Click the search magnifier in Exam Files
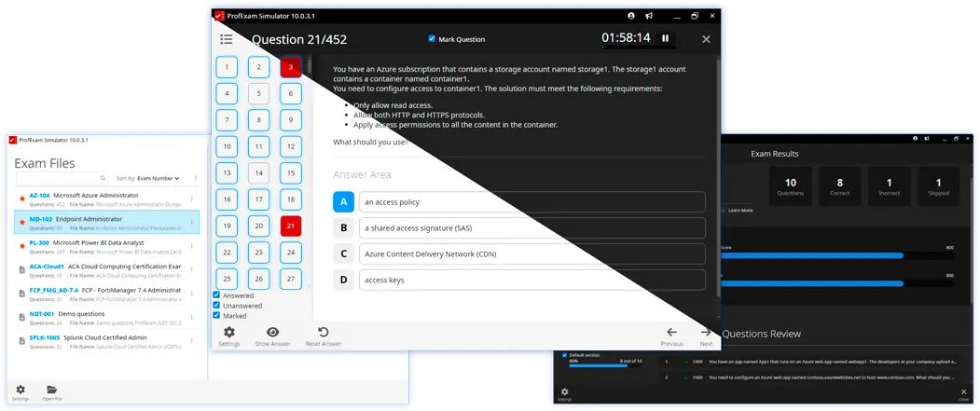The width and height of the screenshot is (980, 411). [104, 178]
